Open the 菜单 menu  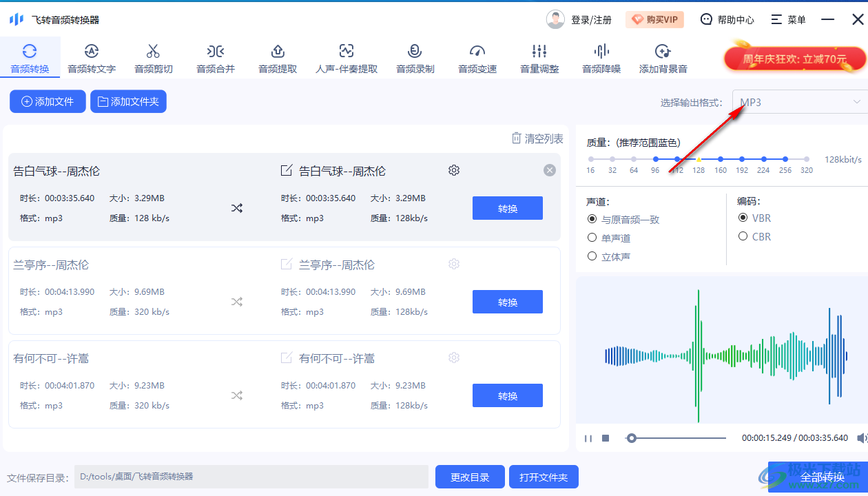(x=788, y=19)
